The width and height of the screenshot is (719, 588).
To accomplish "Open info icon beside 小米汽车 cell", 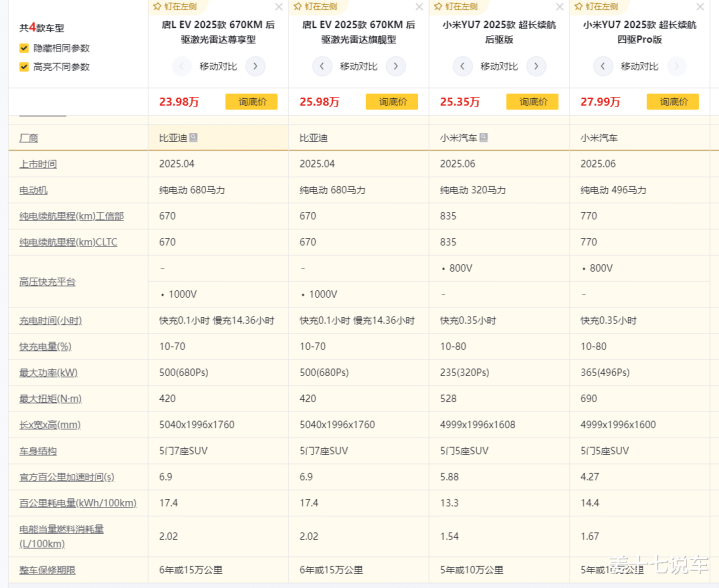I will pos(484,137).
